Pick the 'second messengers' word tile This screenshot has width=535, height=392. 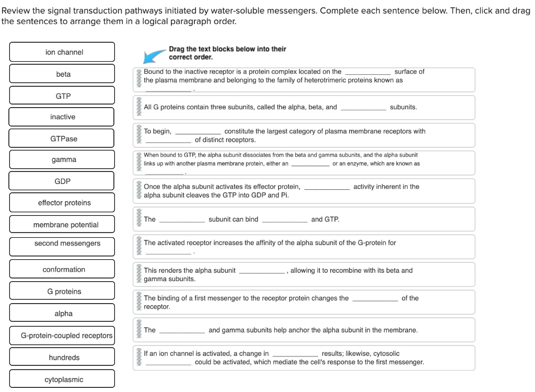pos(62,246)
